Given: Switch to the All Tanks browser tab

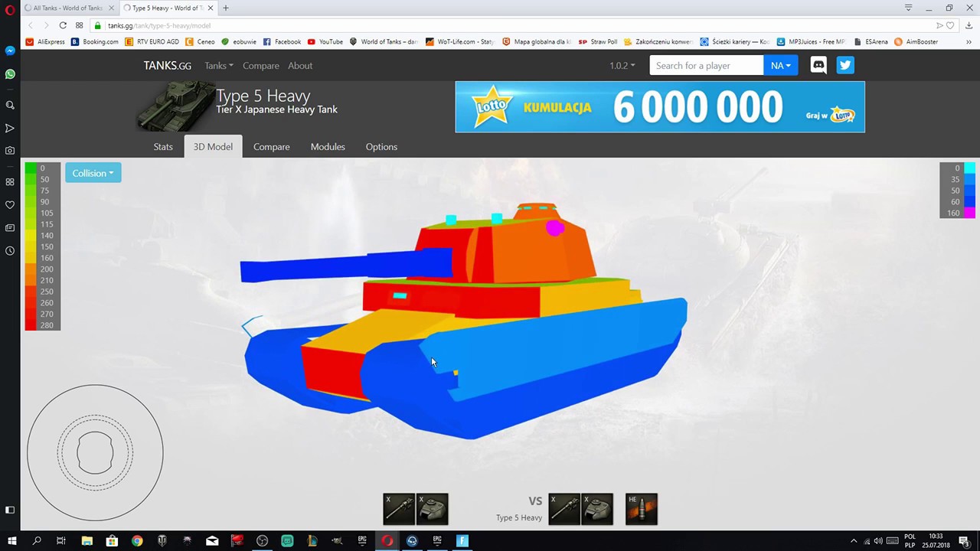Looking at the screenshot, I should pyautogui.click(x=69, y=8).
